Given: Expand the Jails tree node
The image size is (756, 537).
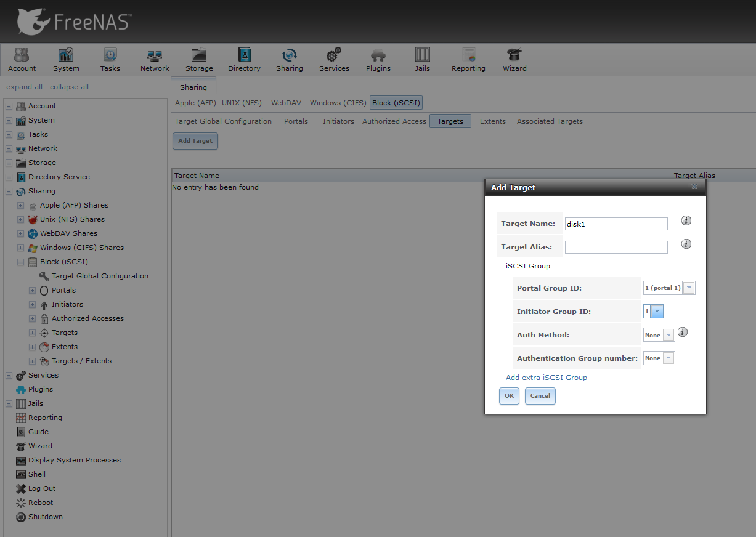Looking at the screenshot, I should tap(9, 403).
